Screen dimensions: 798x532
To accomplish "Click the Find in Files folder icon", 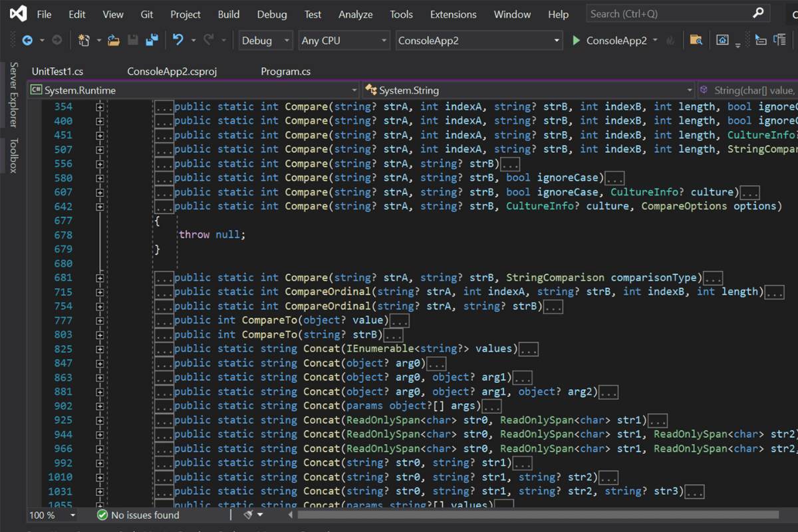I will point(696,41).
